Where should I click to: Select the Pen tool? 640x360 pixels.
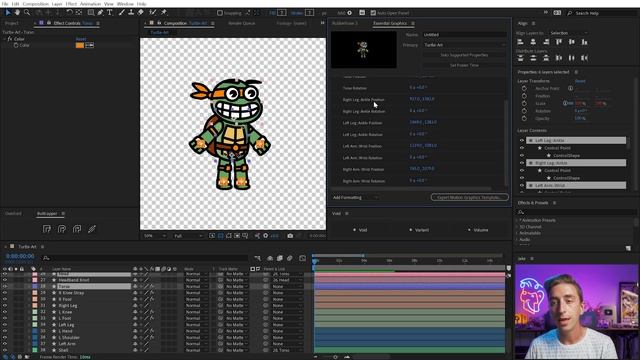[x=100, y=13]
